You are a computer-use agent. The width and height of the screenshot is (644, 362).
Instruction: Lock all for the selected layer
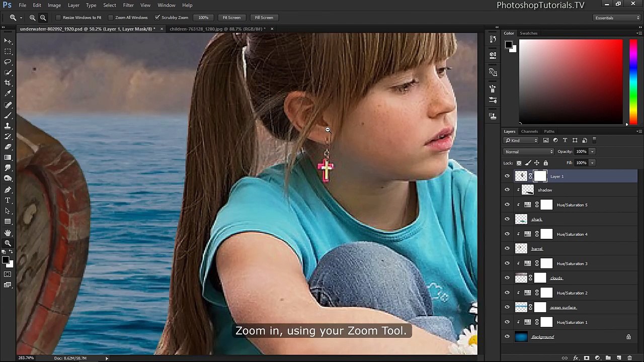pyautogui.click(x=545, y=163)
